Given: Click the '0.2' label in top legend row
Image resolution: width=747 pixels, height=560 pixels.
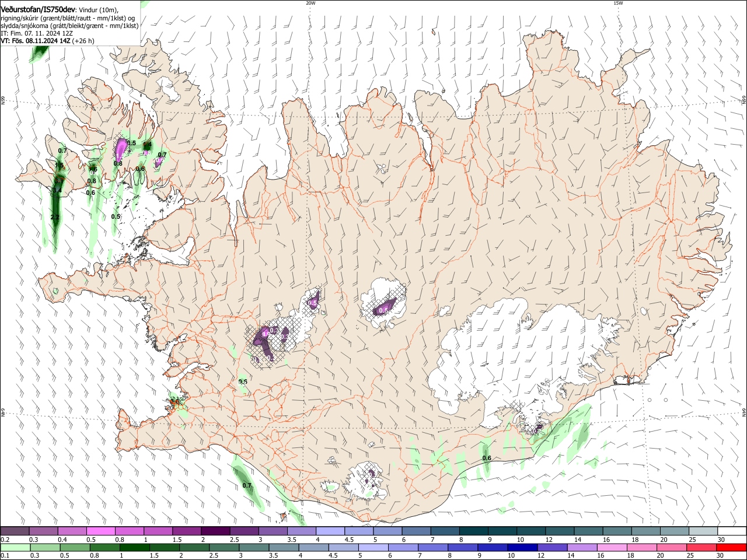Looking at the screenshot, I should [x=5, y=540].
